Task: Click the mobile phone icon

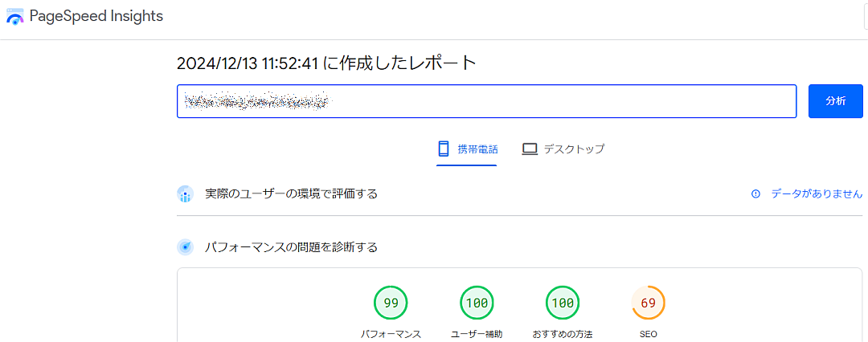Action: click(x=444, y=149)
